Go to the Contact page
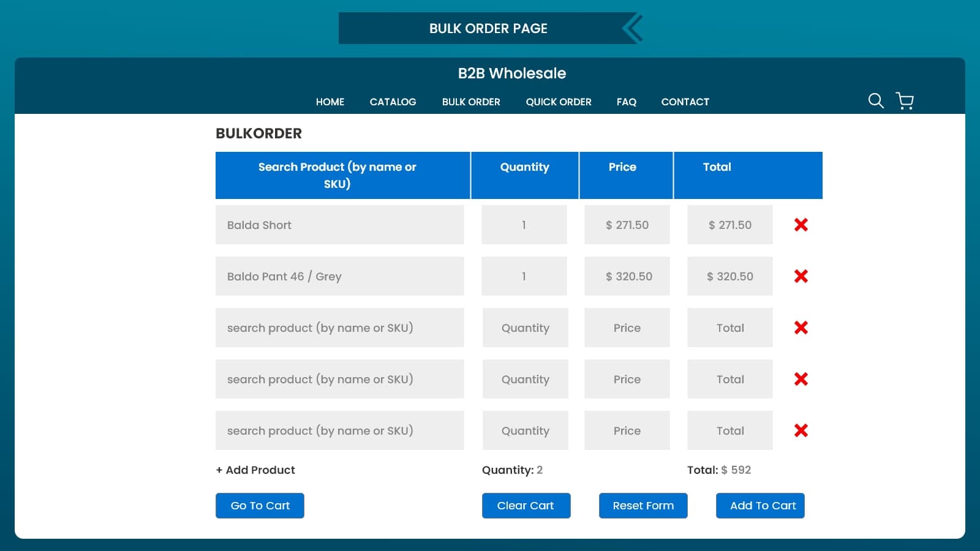The height and width of the screenshot is (551, 980). [x=685, y=102]
